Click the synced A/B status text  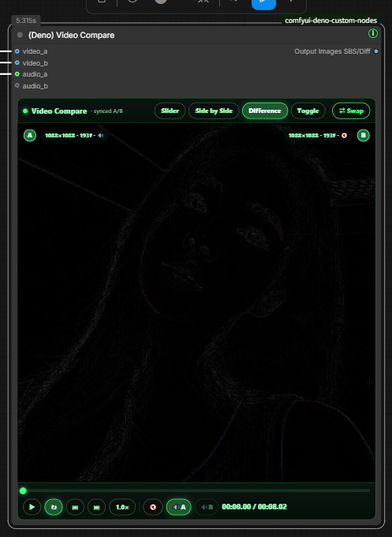pyautogui.click(x=107, y=111)
